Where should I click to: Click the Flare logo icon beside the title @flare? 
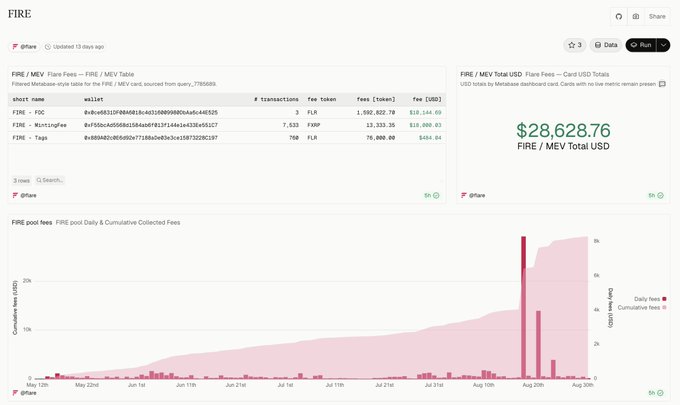(15, 46)
